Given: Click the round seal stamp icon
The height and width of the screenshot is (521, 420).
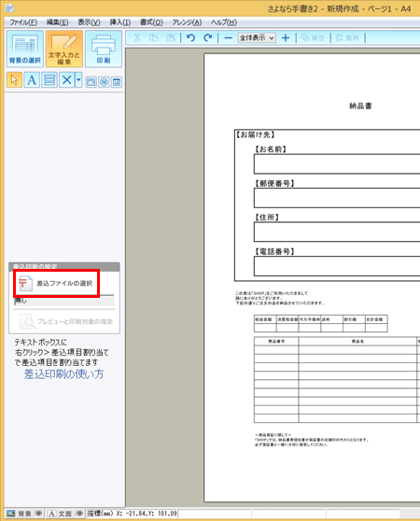Looking at the screenshot, I should (x=104, y=82).
